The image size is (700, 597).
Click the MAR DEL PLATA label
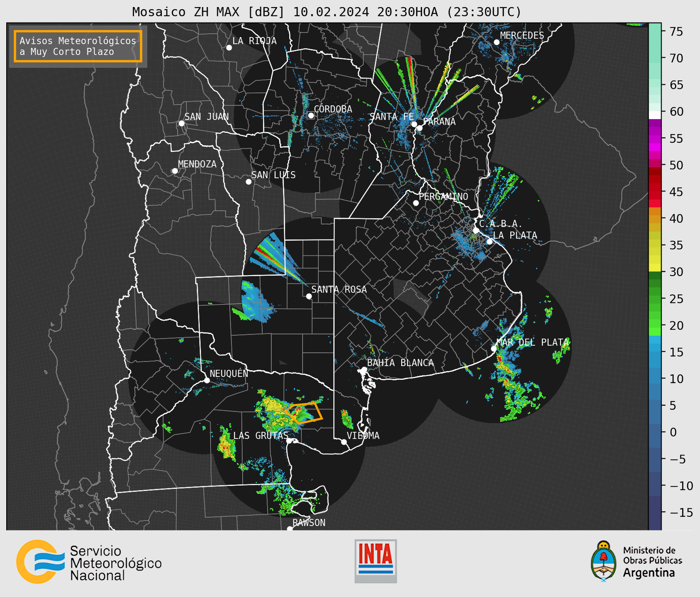(x=532, y=342)
